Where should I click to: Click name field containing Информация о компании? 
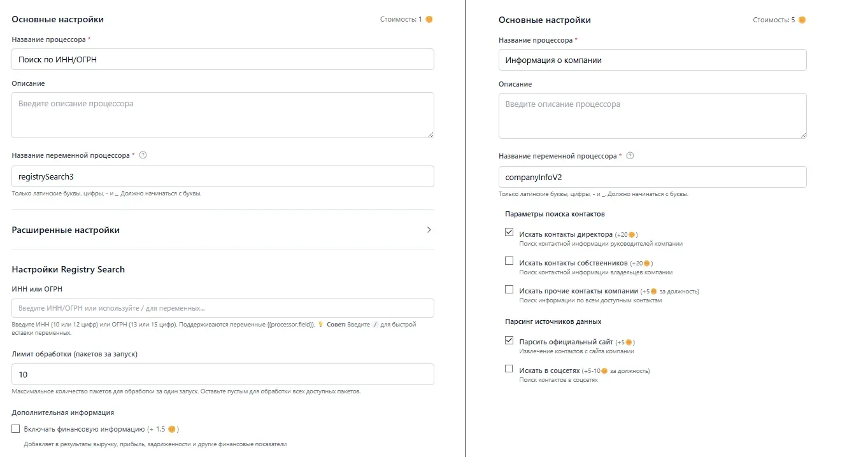click(x=652, y=60)
